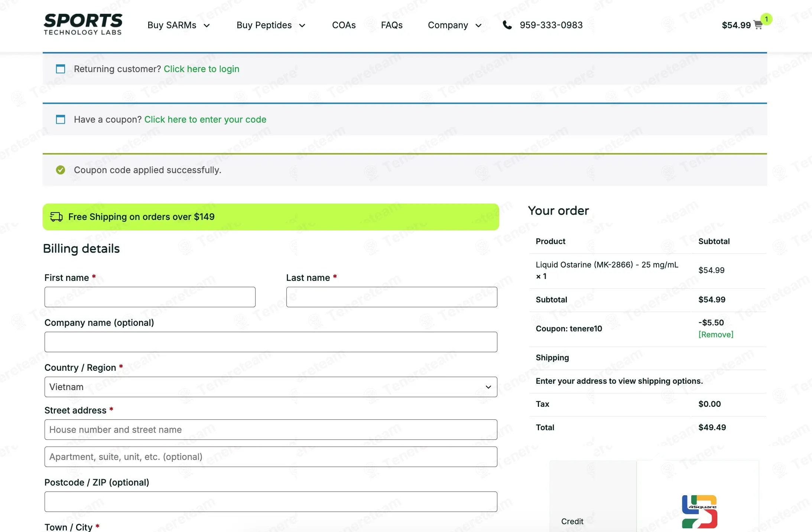The height and width of the screenshot is (532, 812).
Task: Click the cart item count badge
Action: pyautogui.click(x=766, y=19)
